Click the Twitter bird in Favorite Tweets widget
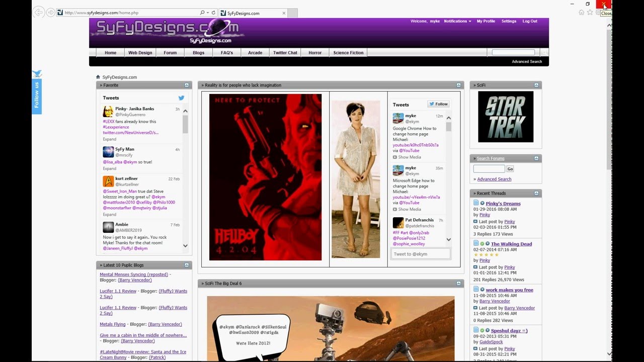Screen dimensions: 644x362 pyautogui.click(x=181, y=98)
